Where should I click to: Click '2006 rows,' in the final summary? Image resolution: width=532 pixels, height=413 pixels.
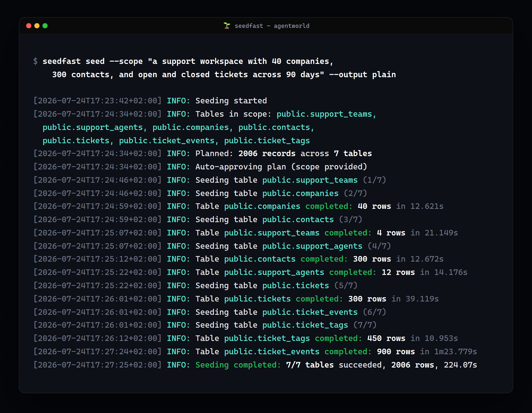(415, 365)
